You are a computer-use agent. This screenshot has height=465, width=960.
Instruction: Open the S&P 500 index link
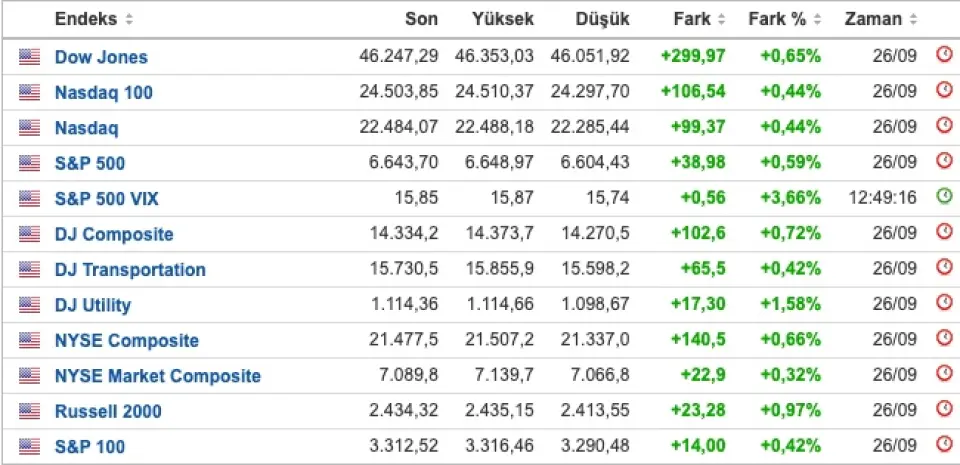[90, 163]
